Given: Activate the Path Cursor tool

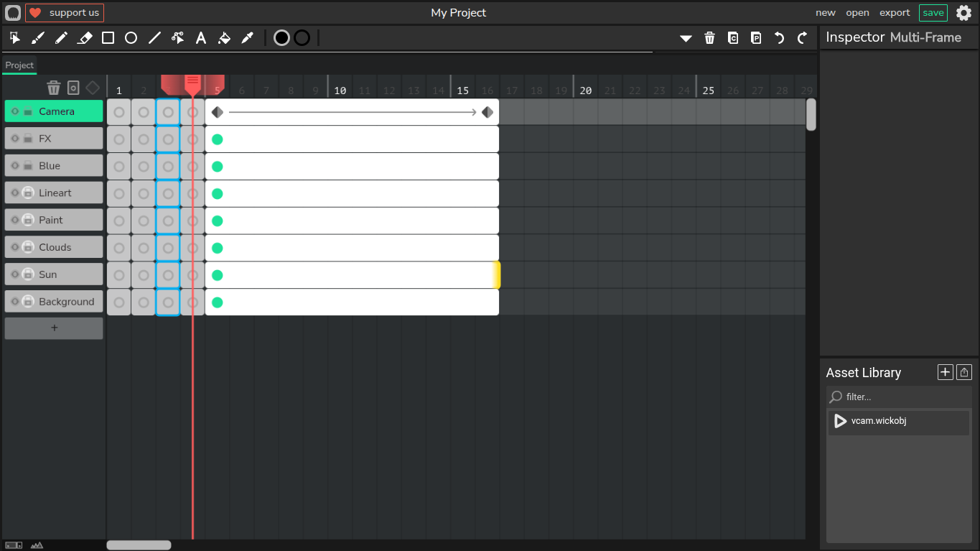Looking at the screenshot, I should (x=178, y=38).
